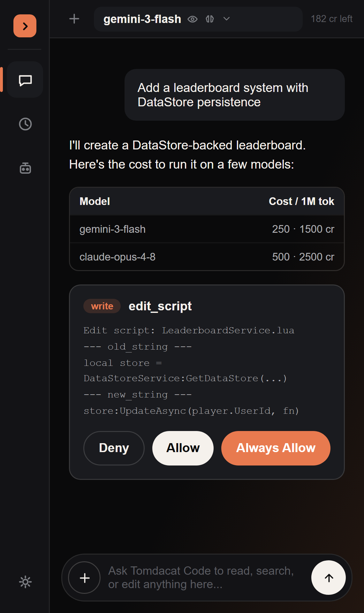364x613 pixels.
Task: Select the claude-opus-4-8 table row name
Action: [x=118, y=257]
